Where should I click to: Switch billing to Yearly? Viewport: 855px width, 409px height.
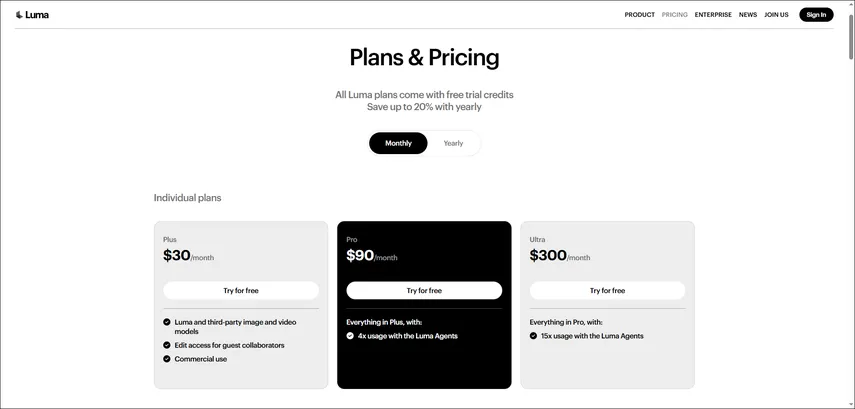(x=453, y=143)
